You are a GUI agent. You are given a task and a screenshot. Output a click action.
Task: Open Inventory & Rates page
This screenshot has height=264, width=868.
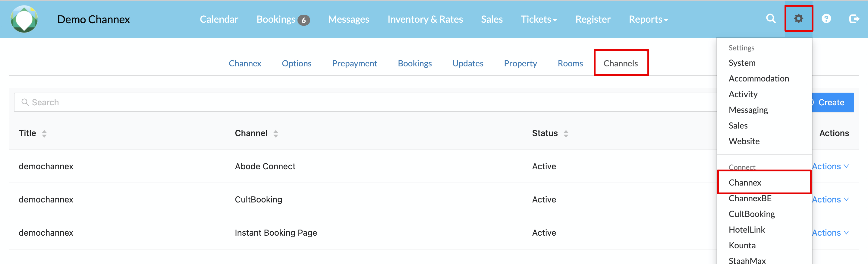point(425,20)
